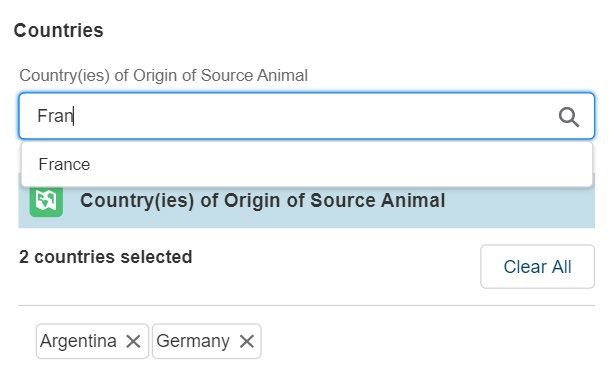Click the '2 countries selected' text

pos(106,257)
